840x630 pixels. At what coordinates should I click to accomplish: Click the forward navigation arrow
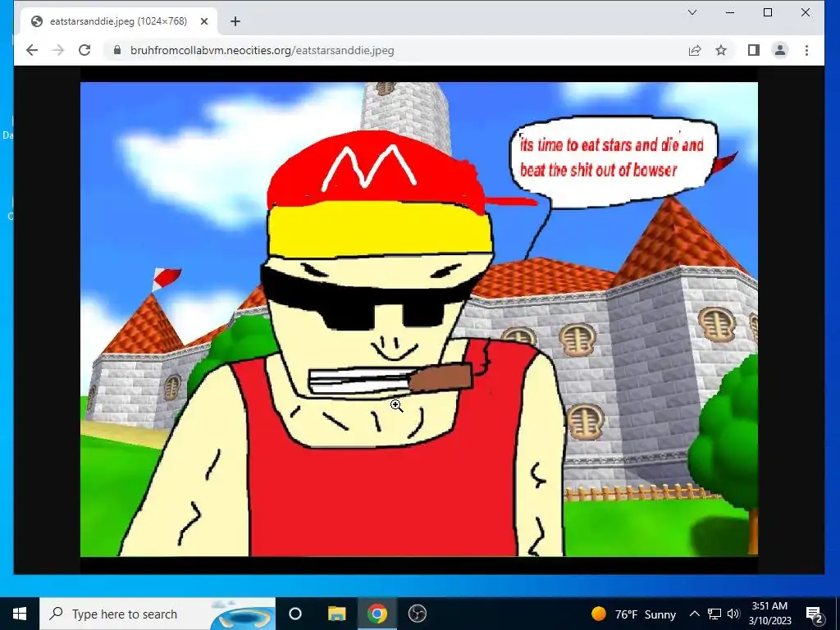click(x=58, y=50)
